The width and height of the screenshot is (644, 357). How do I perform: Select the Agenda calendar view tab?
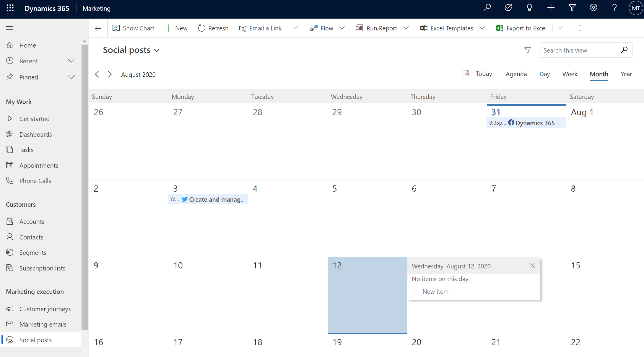click(516, 74)
